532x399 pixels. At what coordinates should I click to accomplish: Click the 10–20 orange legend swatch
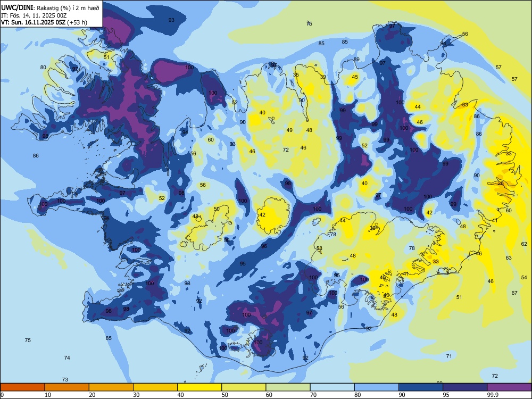(x=67, y=387)
